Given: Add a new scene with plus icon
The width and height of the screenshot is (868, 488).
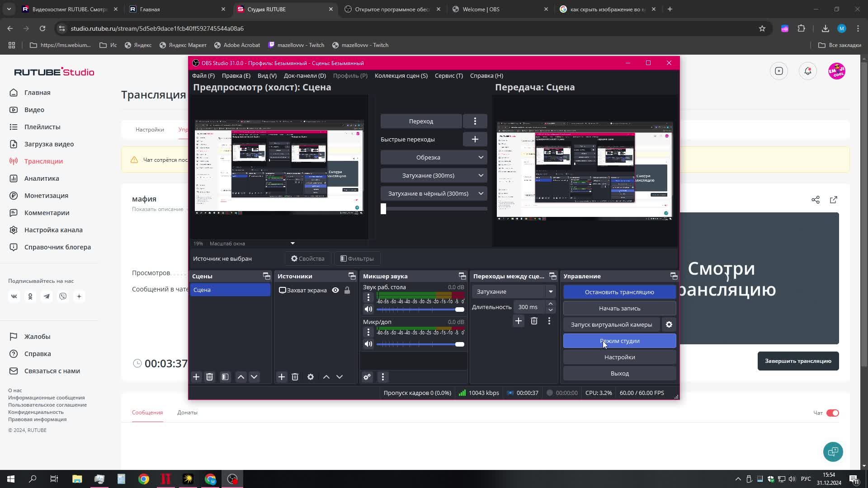Looking at the screenshot, I should (x=196, y=377).
